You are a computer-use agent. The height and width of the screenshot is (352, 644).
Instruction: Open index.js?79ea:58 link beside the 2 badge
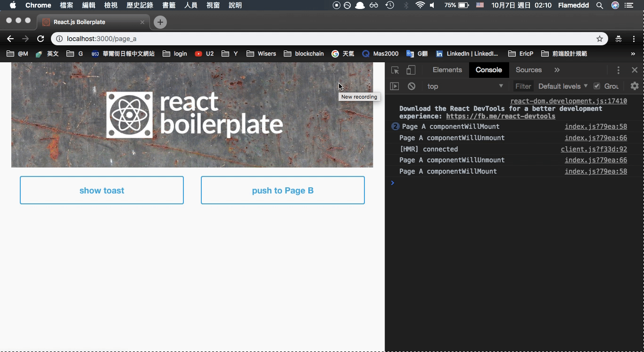pyautogui.click(x=596, y=126)
